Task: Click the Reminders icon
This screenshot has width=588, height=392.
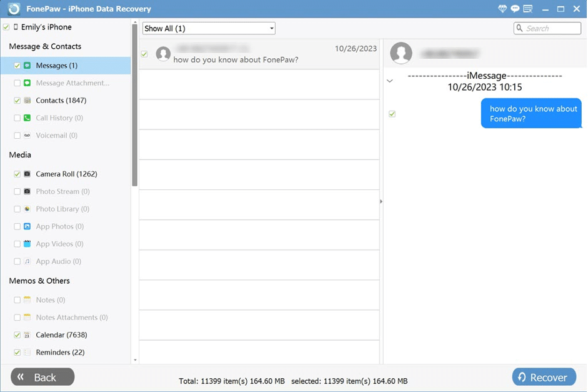Action: (26, 352)
